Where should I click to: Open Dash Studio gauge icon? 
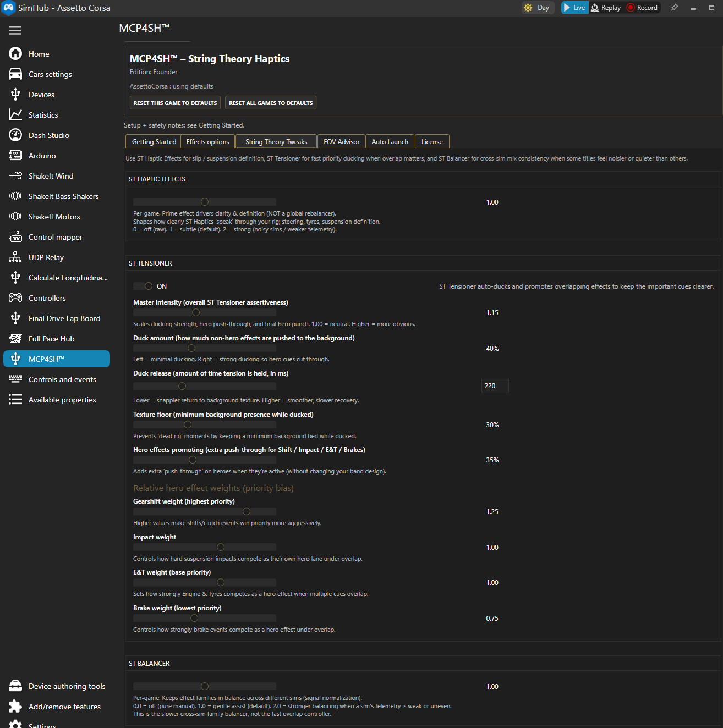15,135
